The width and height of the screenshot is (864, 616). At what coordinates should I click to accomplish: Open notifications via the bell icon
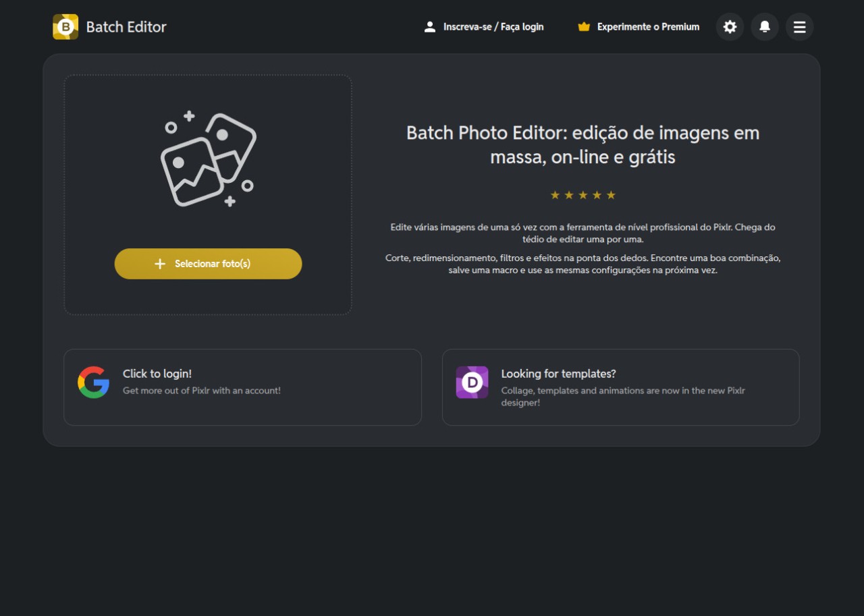click(x=765, y=27)
